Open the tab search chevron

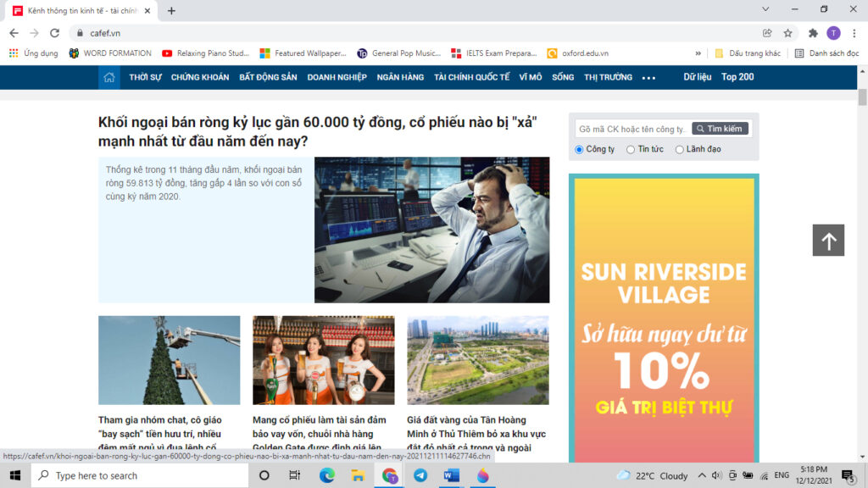pos(765,9)
